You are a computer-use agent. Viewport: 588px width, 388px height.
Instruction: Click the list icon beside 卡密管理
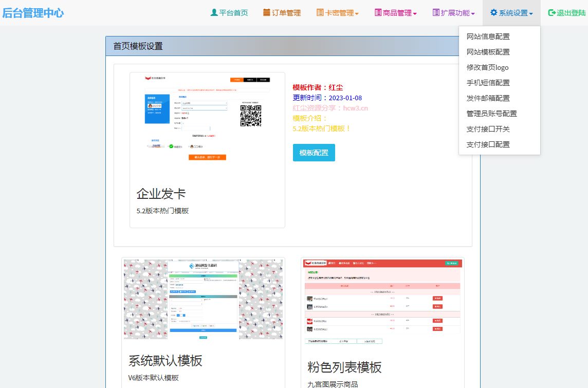point(320,13)
